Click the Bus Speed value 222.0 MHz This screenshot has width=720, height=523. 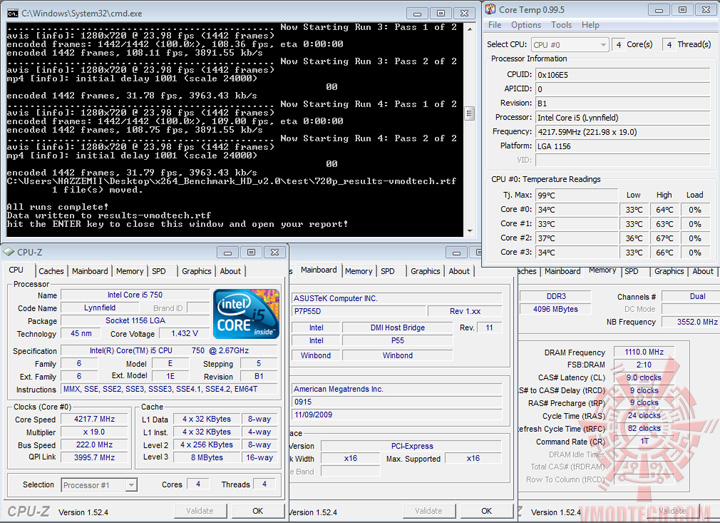click(94, 444)
